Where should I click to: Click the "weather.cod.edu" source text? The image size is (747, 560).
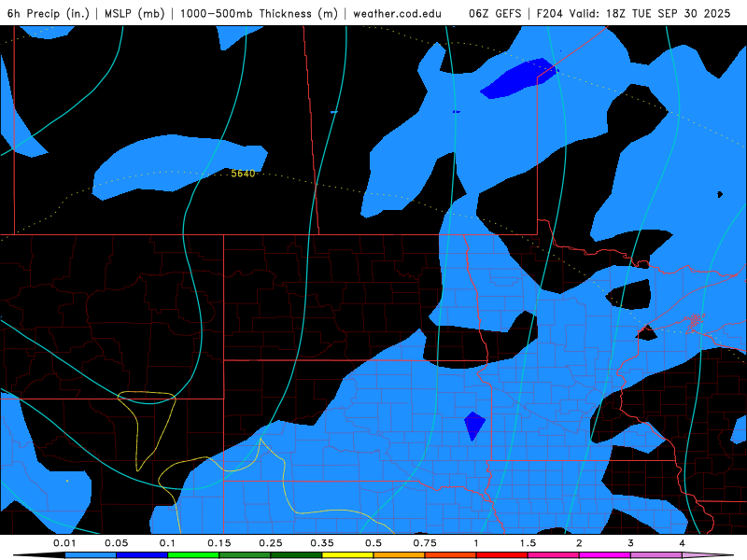point(397,13)
